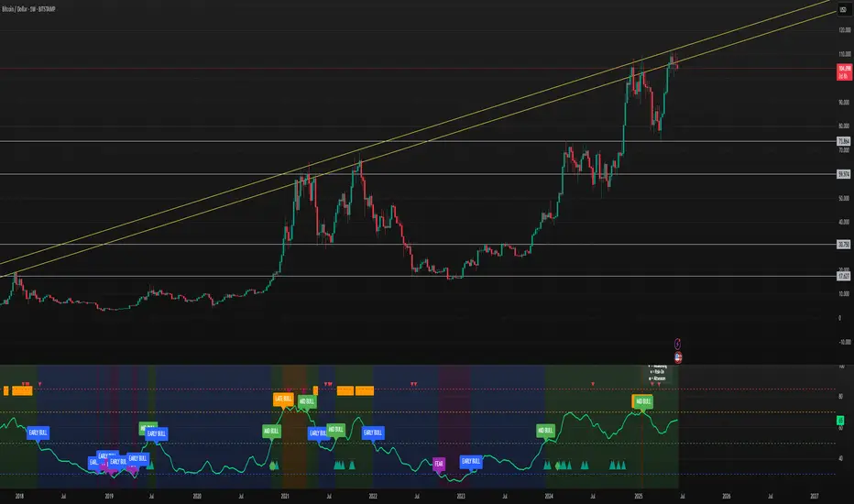Select the purple FEAR signal label
854x504 pixels.
(x=438, y=464)
